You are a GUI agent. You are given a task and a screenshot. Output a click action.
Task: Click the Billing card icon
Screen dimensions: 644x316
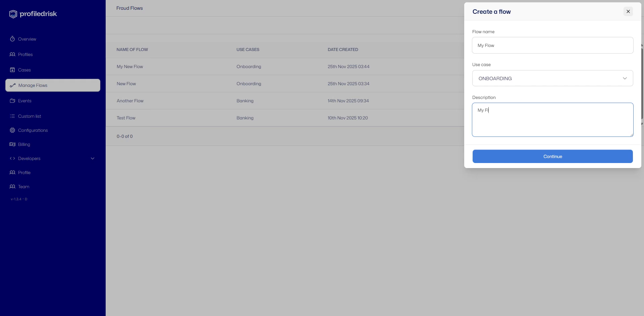(12, 144)
